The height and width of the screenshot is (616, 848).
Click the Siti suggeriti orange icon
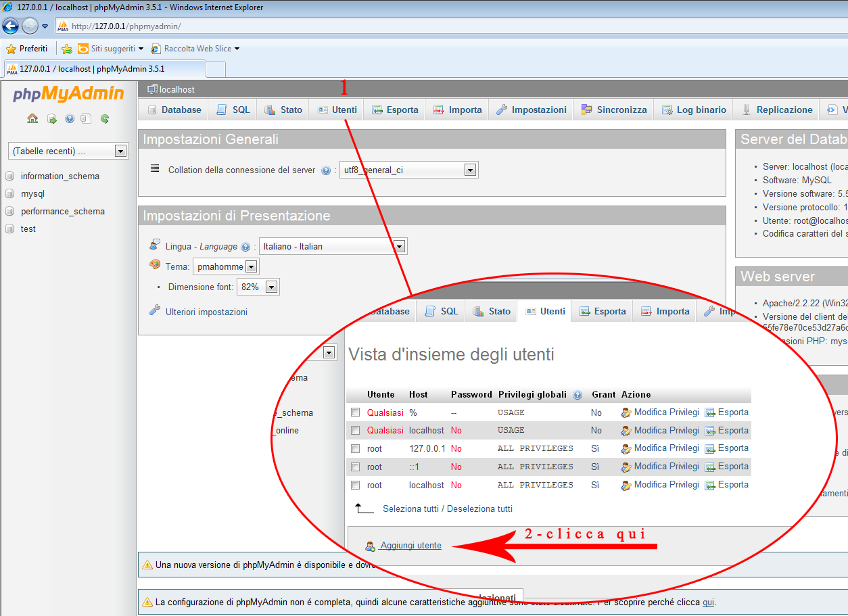[83, 49]
